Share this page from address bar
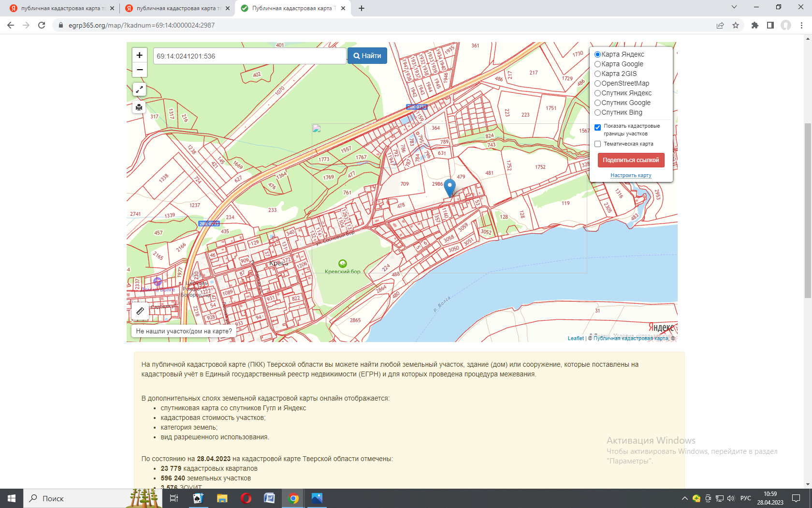Screen dimensions: 812x508 tap(720, 25)
